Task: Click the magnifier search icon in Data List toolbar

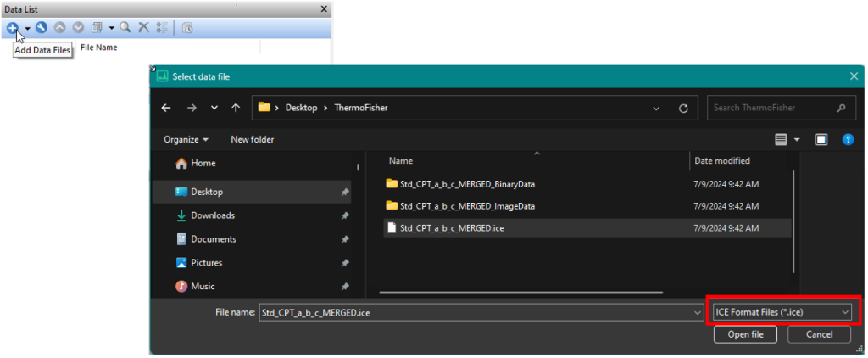Action: 125,28
